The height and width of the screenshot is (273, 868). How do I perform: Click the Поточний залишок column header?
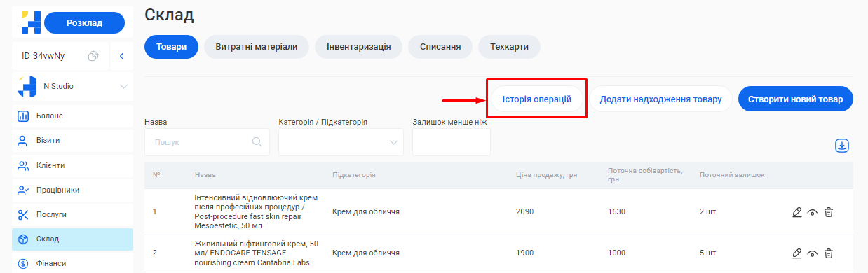tap(732, 175)
